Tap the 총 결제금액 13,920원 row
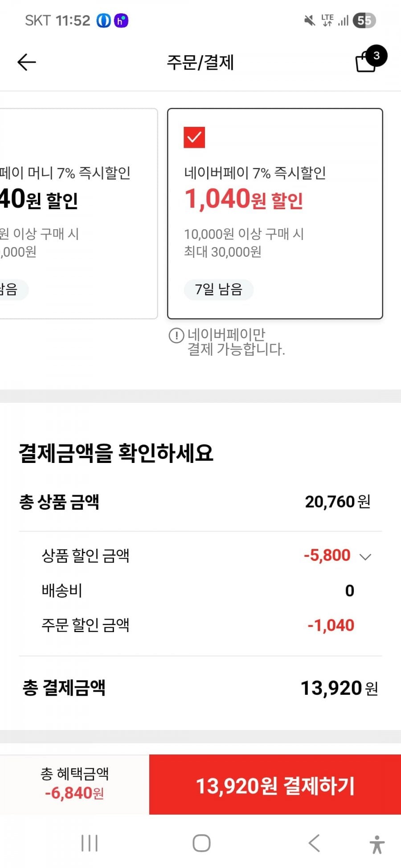This screenshot has height=868, width=401. pos(200,688)
